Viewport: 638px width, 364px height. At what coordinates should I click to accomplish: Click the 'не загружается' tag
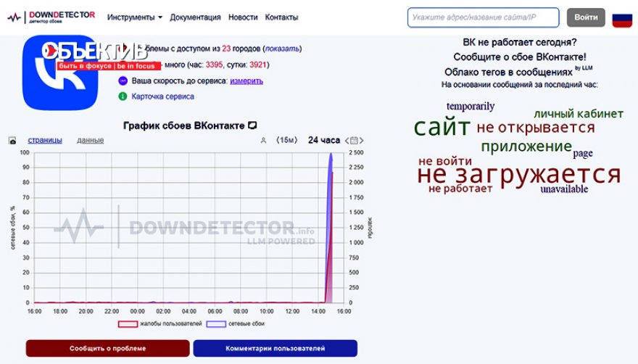coord(519,174)
